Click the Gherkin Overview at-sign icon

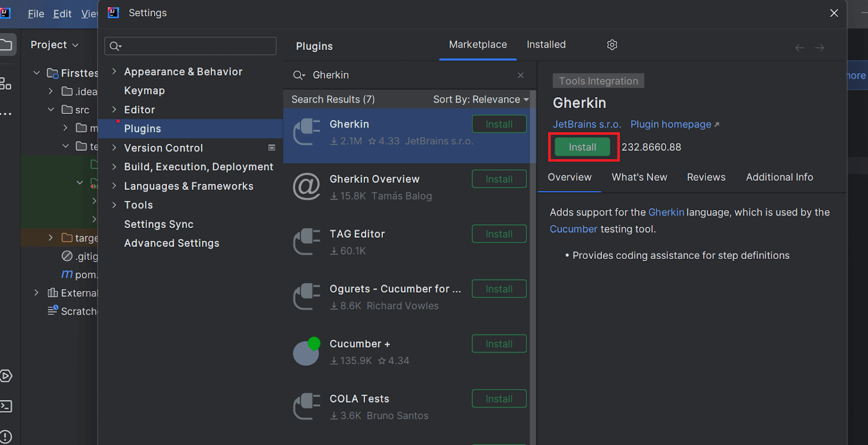pyautogui.click(x=307, y=187)
